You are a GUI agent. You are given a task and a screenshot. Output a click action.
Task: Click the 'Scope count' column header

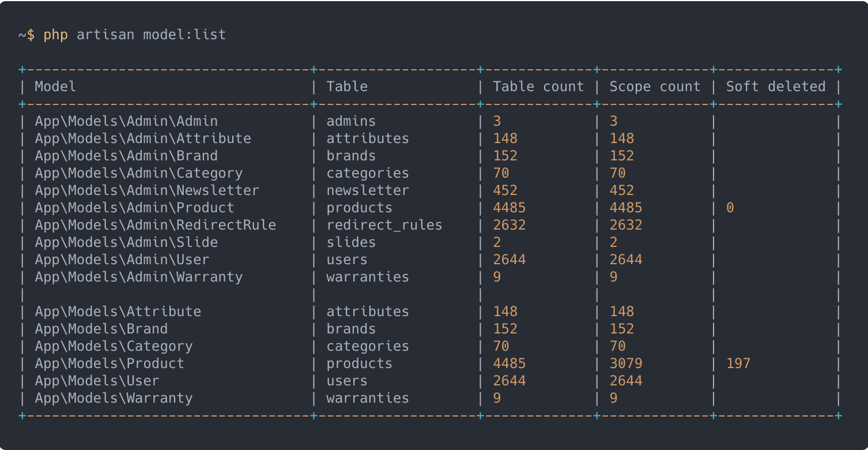click(655, 87)
